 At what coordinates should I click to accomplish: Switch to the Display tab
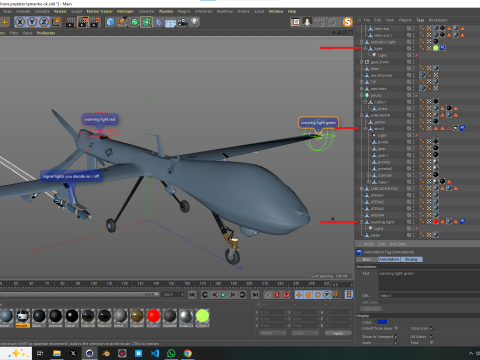pyautogui.click(x=411, y=259)
